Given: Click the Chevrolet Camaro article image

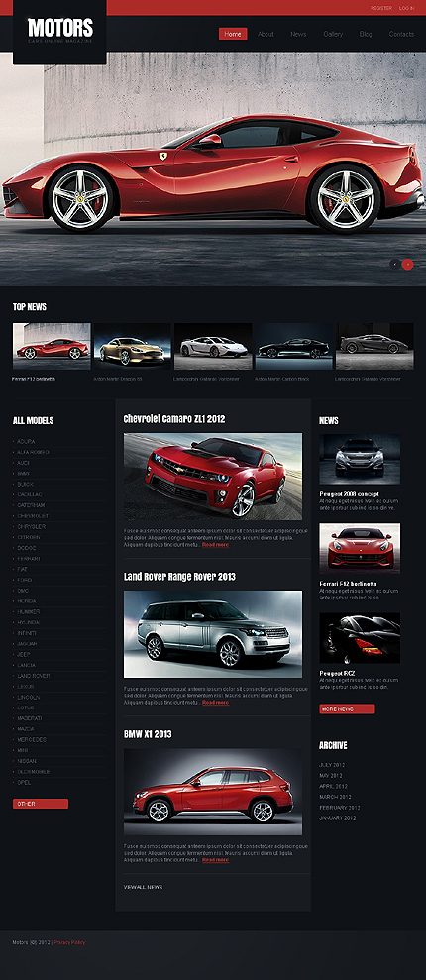Looking at the screenshot, I should 213,477.
